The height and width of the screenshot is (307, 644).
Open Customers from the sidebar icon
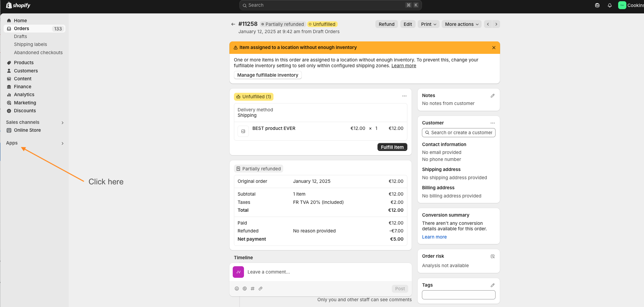point(9,71)
